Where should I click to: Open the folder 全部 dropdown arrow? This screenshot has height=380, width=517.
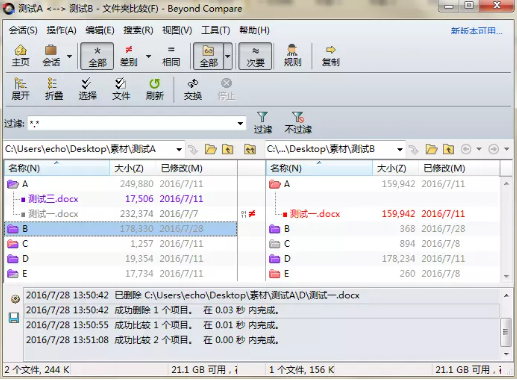click(x=228, y=56)
